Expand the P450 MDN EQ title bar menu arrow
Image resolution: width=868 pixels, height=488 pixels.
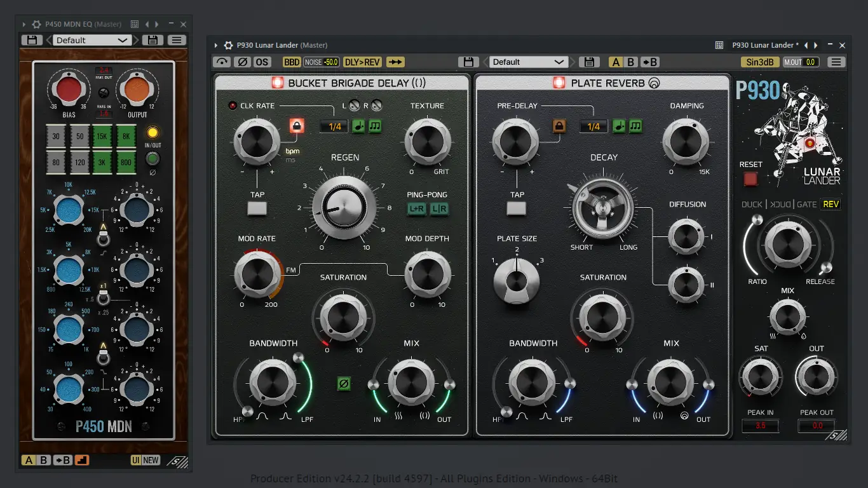click(x=24, y=24)
